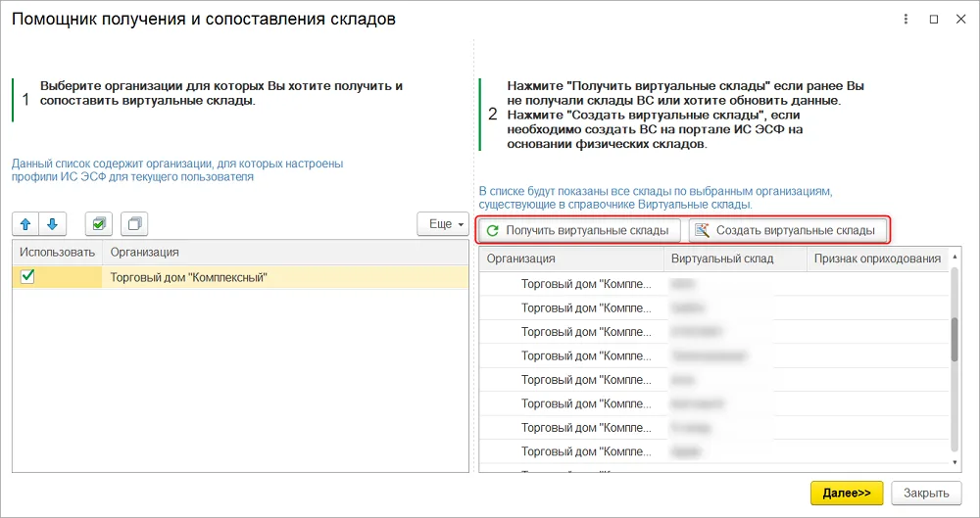Click the warehouses table vertical scrollbar thumb
The height and width of the screenshot is (518, 980).
tap(955, 339)
